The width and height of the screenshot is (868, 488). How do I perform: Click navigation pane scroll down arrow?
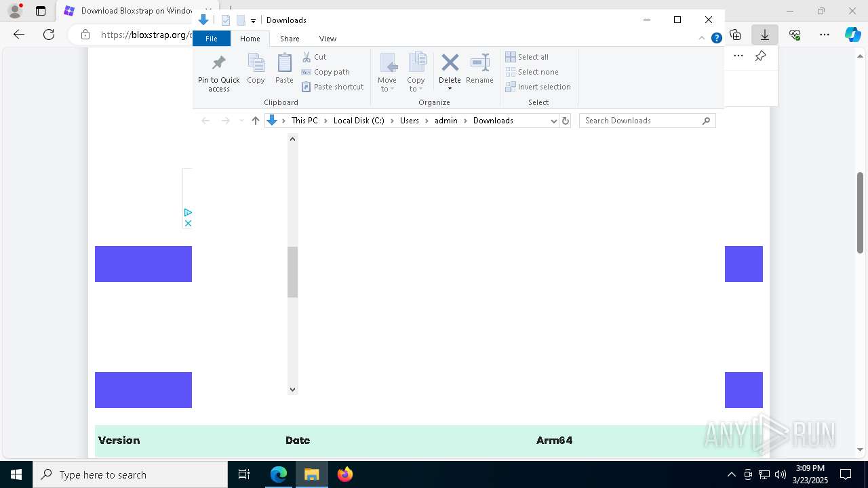coord(293,390)
